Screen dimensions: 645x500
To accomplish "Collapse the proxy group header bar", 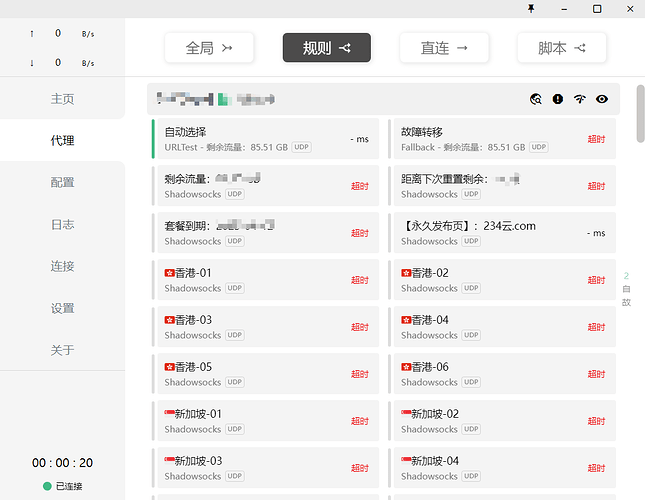I will point(383,99).
